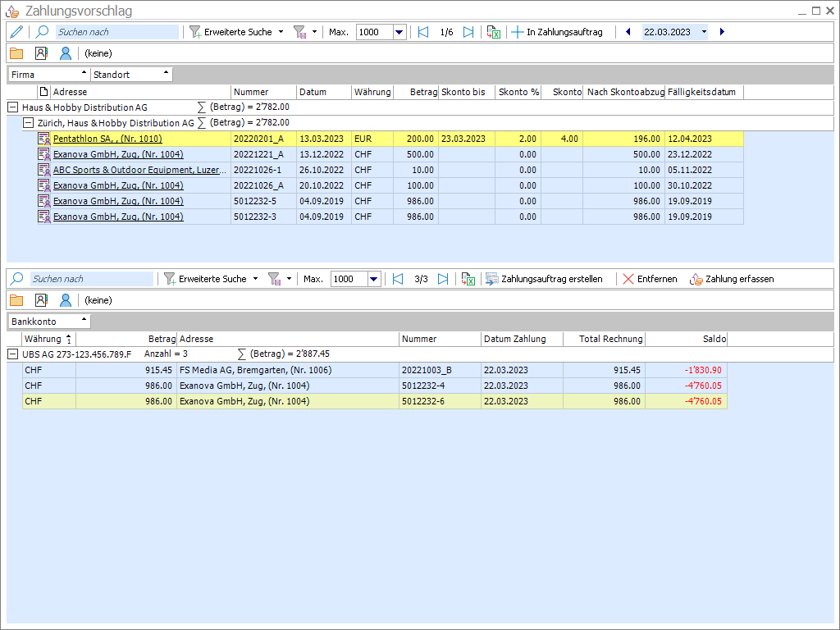This screenshot has height=630, width=840.
Task: Click next-day arrow after 22.03.2023
Action: tap(722, 32)
